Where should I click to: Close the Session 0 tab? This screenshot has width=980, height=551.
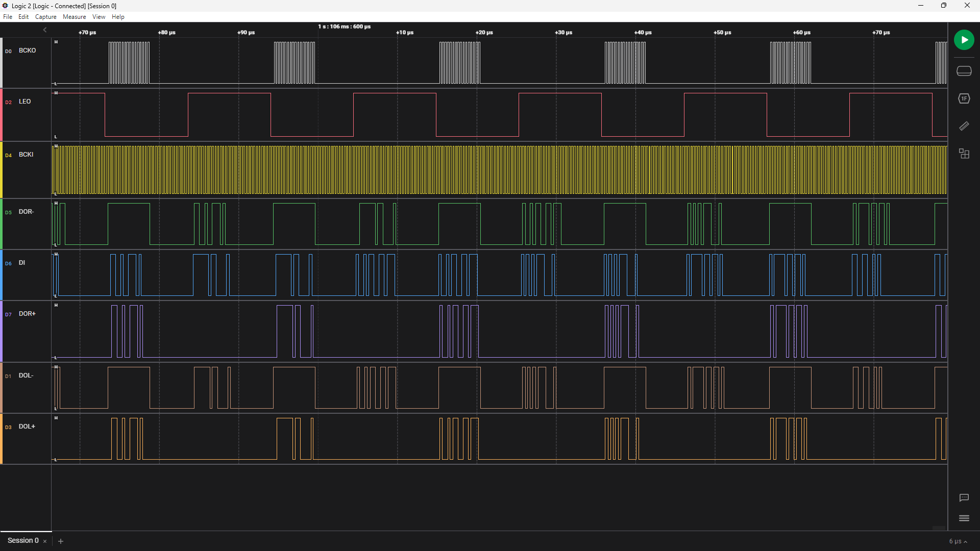click(x=45, y=541)
